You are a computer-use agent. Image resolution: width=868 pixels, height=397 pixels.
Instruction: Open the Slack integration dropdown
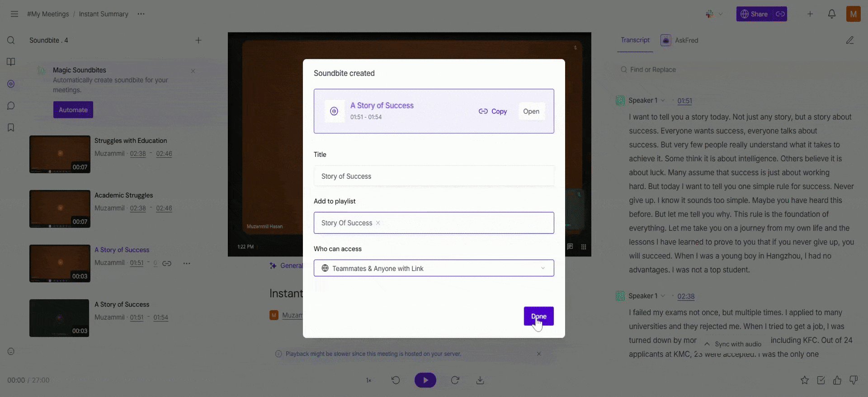point(714,14)
